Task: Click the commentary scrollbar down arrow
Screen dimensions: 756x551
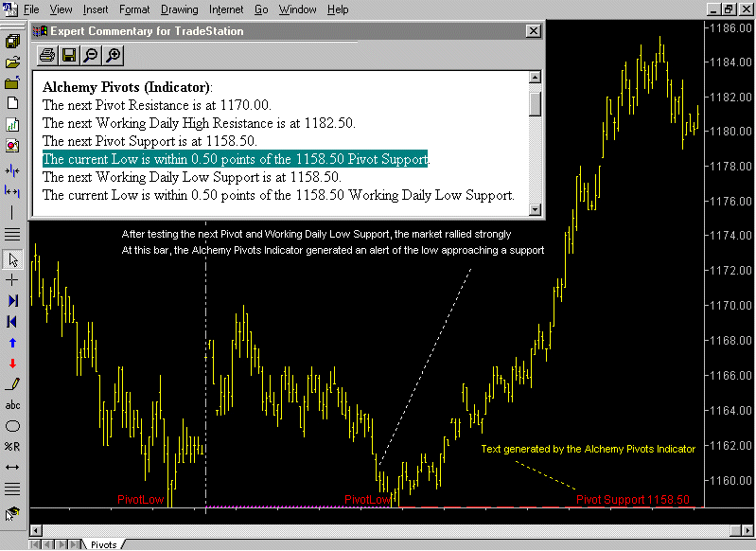Action: tap(535, 209)
